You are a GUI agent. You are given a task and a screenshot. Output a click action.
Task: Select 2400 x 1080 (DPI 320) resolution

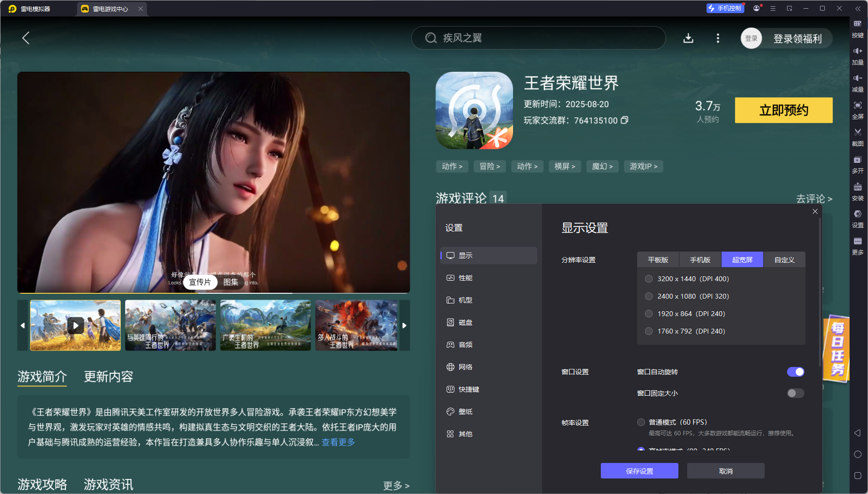[x=649, y=296]
